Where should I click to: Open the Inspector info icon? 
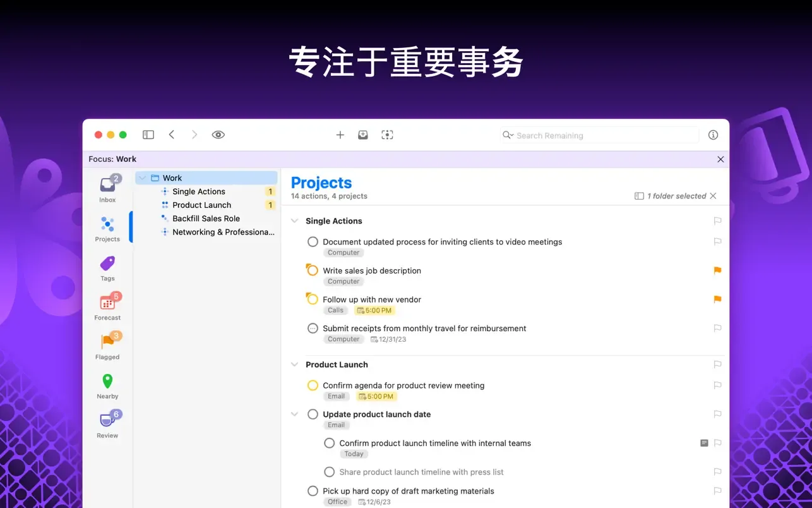pyautogui.click(x=713, y=135)
